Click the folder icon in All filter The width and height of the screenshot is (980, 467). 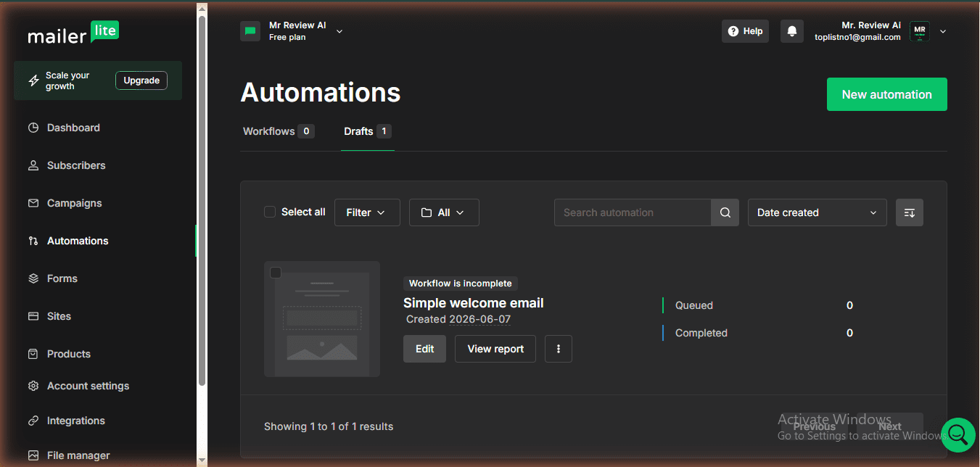click(x=427, y=212)
